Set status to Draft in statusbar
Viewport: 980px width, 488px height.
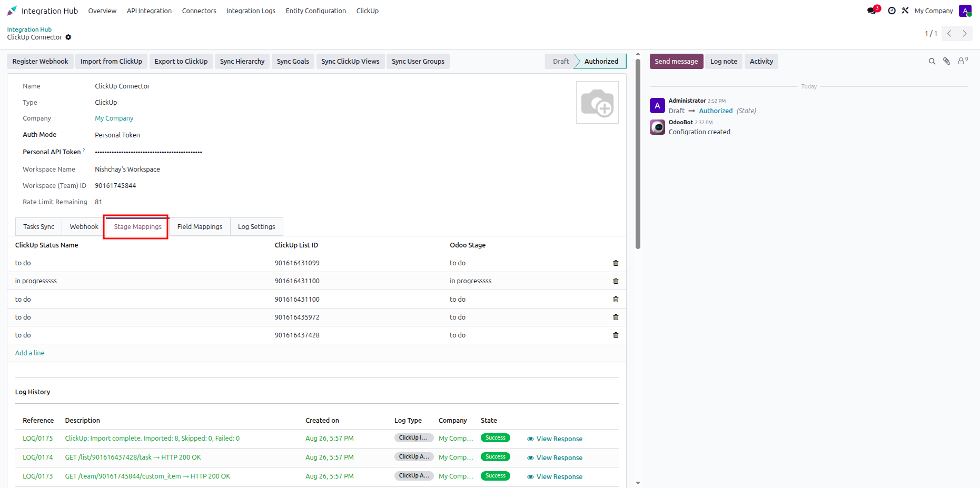pos(561,62)
